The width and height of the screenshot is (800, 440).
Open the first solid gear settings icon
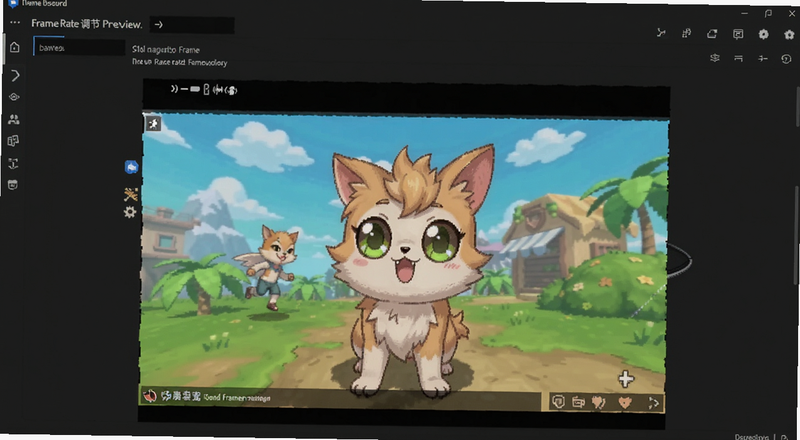click(763, 34)
